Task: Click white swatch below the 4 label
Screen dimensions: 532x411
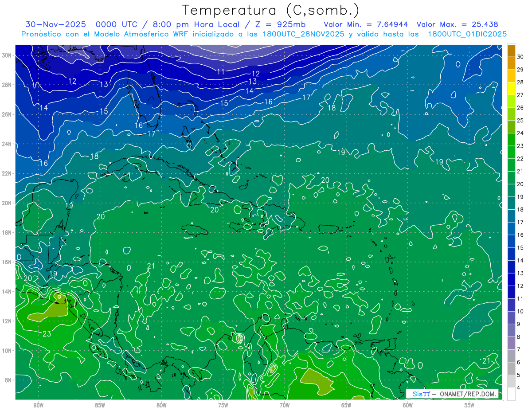Action: pyautogui.click(x=511, y=394)
